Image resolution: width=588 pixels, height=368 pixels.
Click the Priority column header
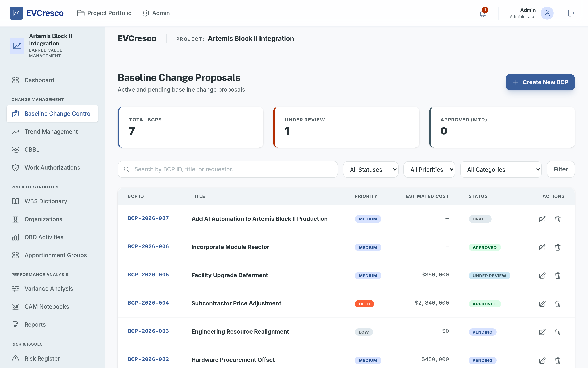coord(366,196)
